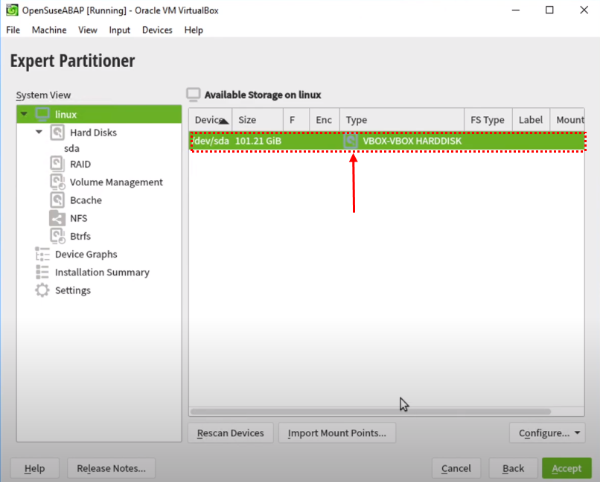Open the Input menu
The image size is (600, 482).
tap(119, 30)
